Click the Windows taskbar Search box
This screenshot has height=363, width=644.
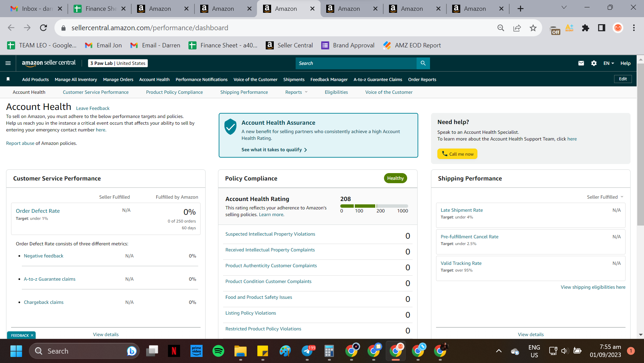[84, 351]
